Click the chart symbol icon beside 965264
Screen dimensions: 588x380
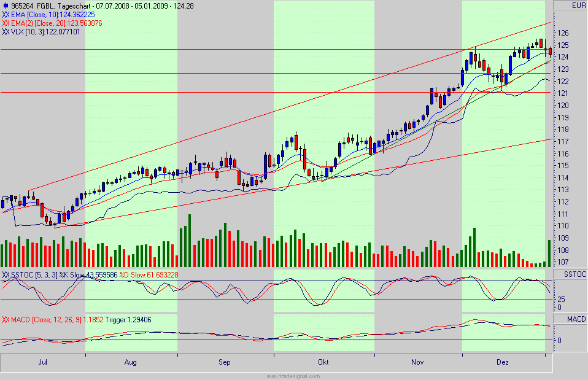pyautogui.click(x=6, y=5)
